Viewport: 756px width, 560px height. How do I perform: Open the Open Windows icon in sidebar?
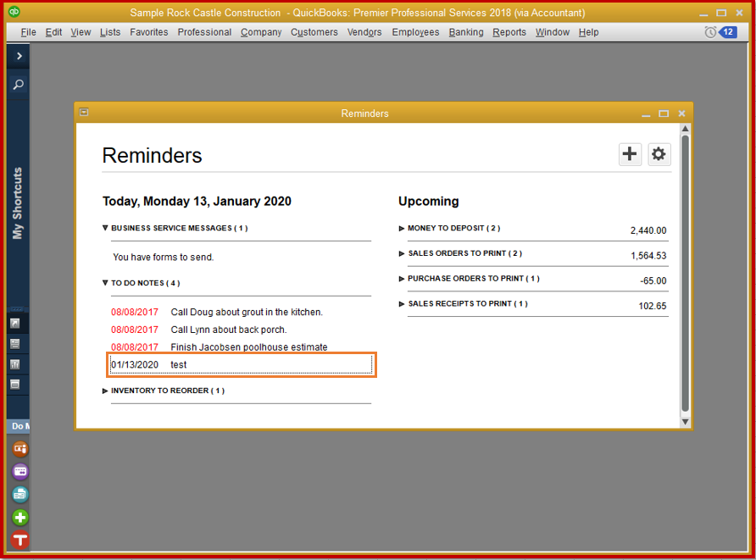coord(15,385)
